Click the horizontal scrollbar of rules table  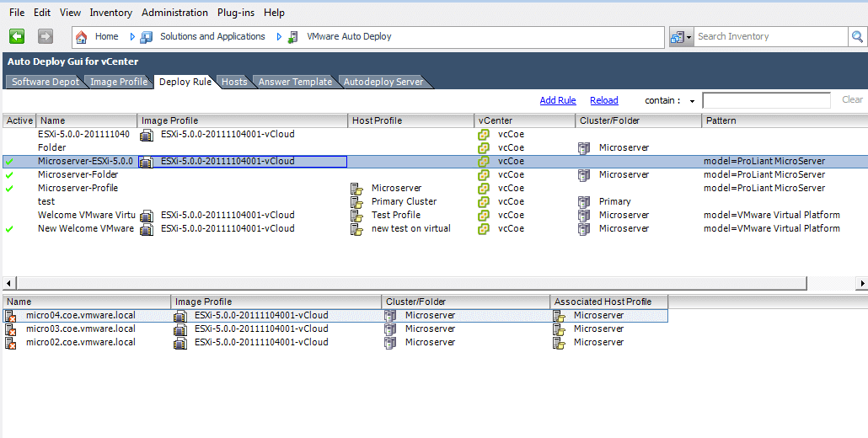tap(411, 283)
